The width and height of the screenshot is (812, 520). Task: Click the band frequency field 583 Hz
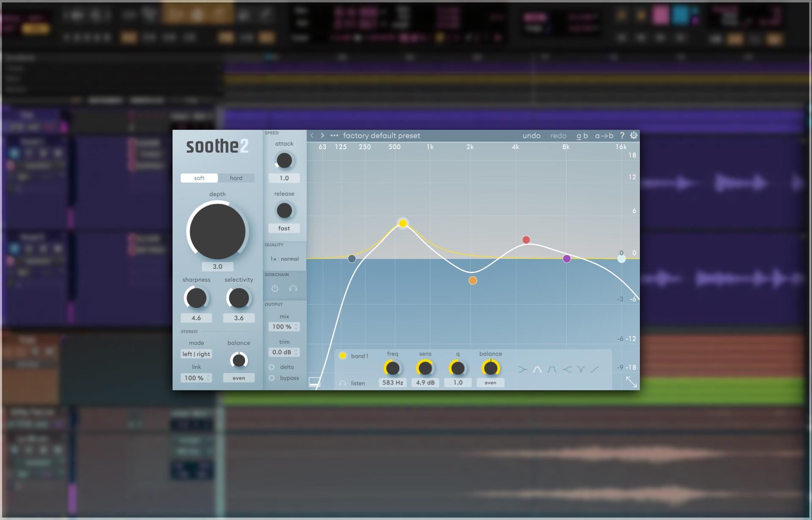coord(392,383)
